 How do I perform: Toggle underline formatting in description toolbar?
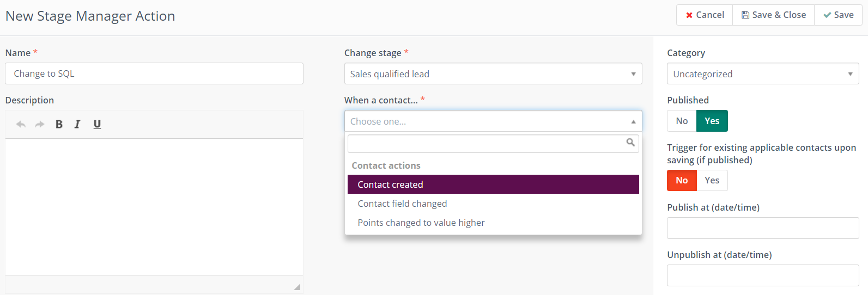coord(97,124)
